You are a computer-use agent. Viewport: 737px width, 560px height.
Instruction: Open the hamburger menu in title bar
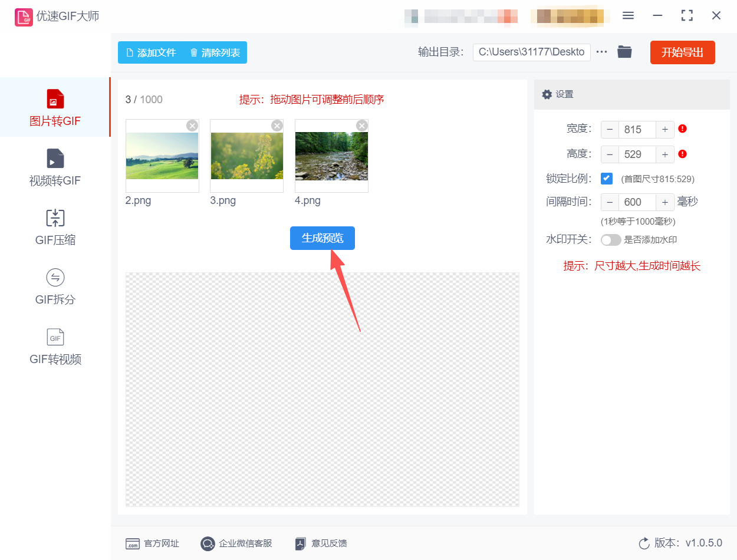[628, 16]
